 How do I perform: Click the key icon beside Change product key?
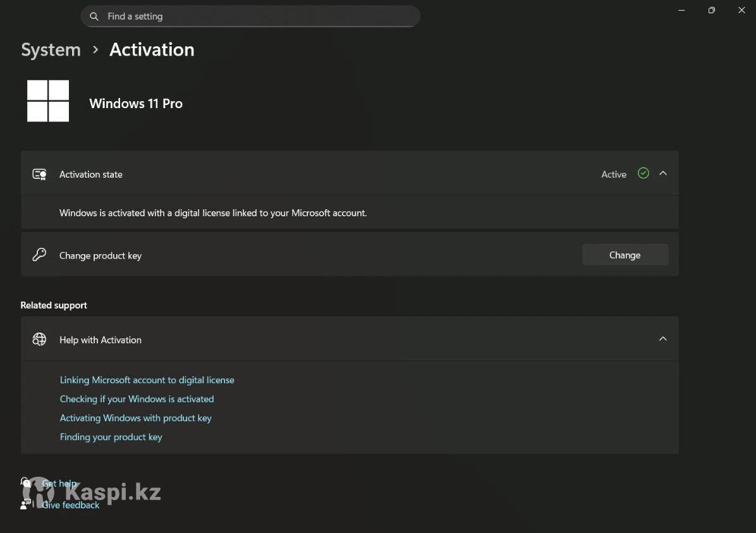pyautogui.click(x=39, y=255)
